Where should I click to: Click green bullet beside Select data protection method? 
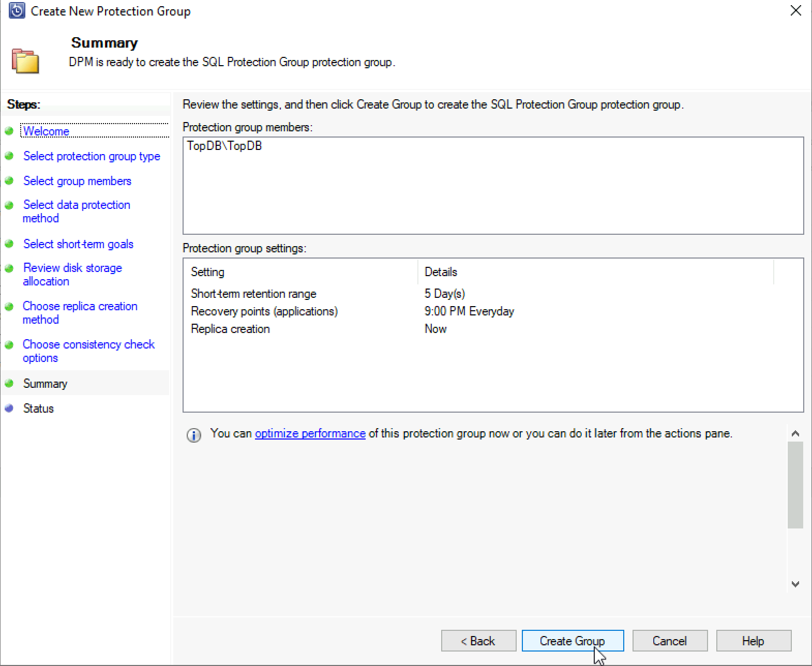click(x=9, y=205)
